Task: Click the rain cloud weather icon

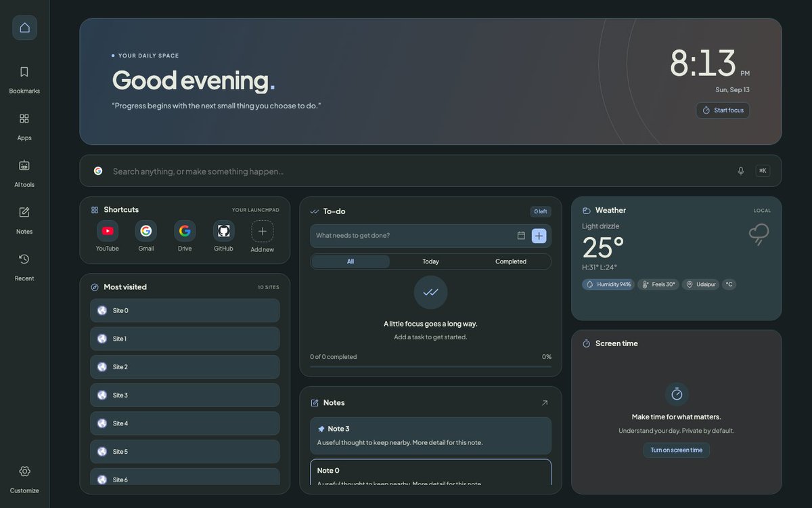Action: pos(759,234)
